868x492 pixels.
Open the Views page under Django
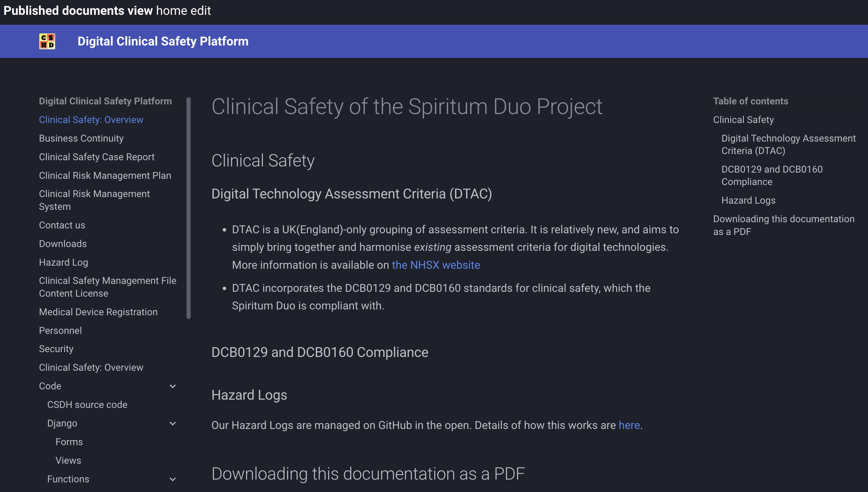tap(68, 460)
